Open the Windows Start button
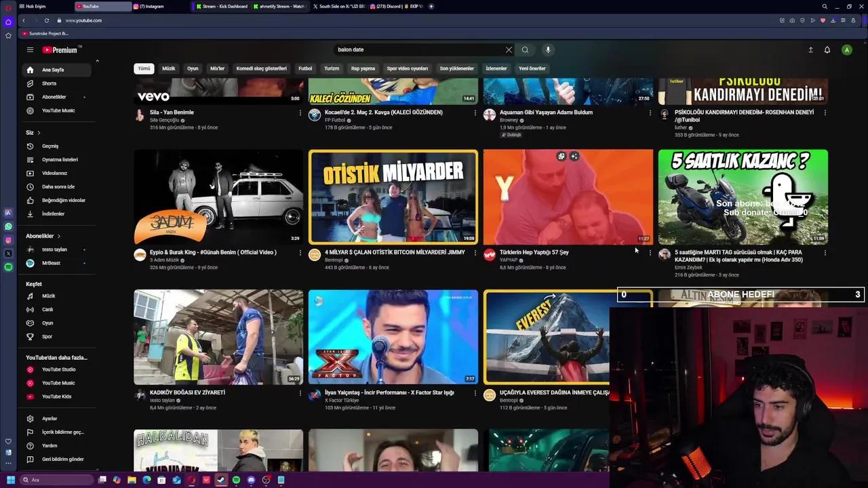The width and height of the screenshot is (868, 488). [x=10, y=480]
